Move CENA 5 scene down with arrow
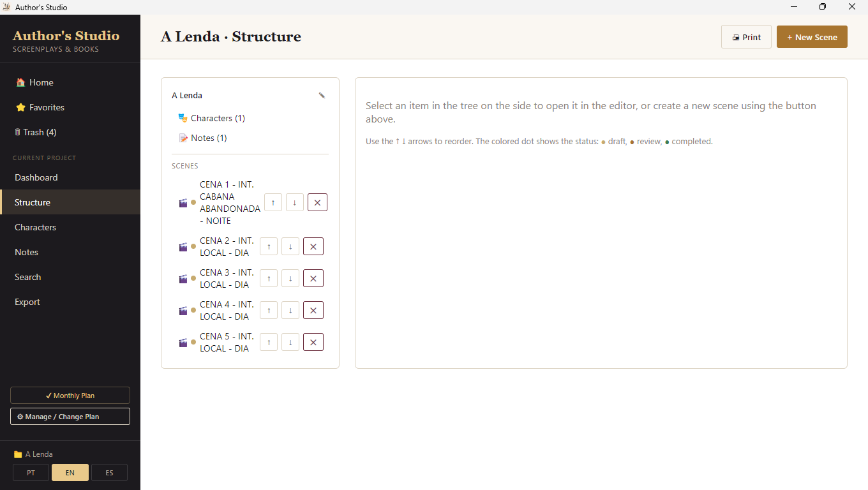 290,343
